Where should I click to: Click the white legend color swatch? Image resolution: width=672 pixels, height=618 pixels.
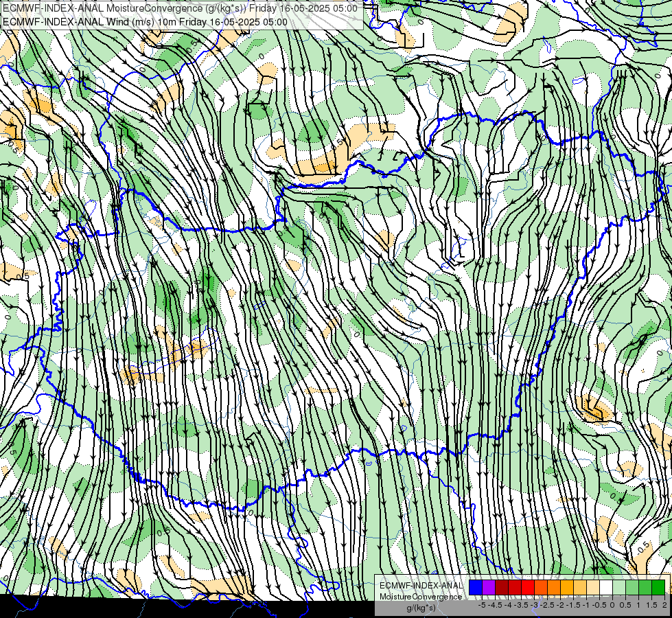pos(606,588)
